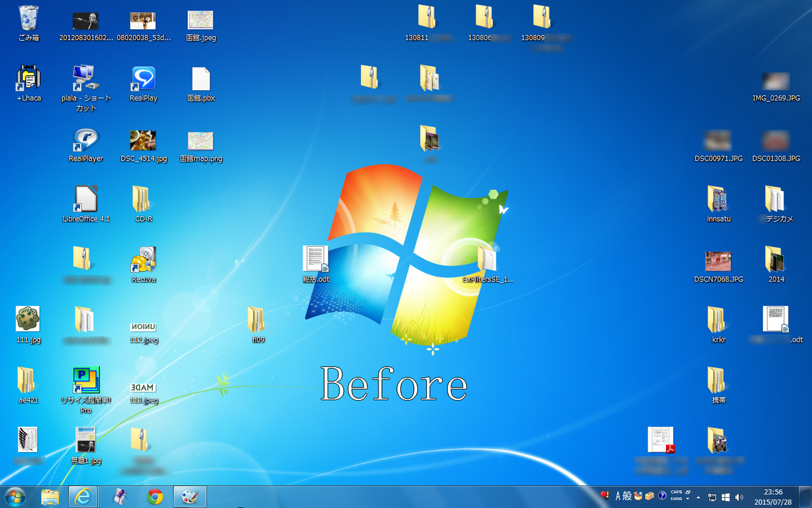This screenshot has height=508, width=812.
Task: Select the DSC01308.JPG file
Action: click(776, 140)
